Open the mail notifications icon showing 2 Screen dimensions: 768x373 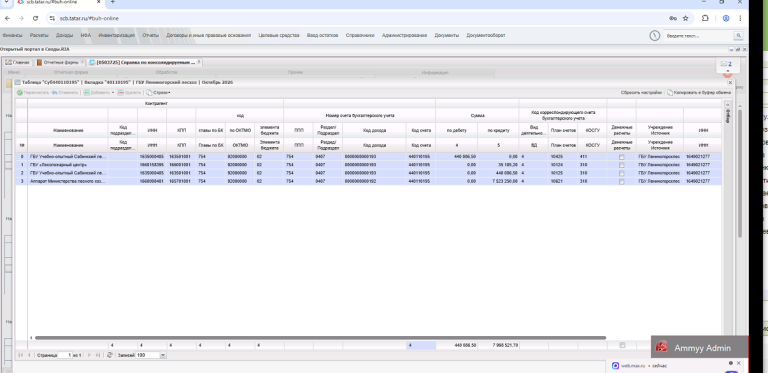pyautogui.click(x=726, y=64)
